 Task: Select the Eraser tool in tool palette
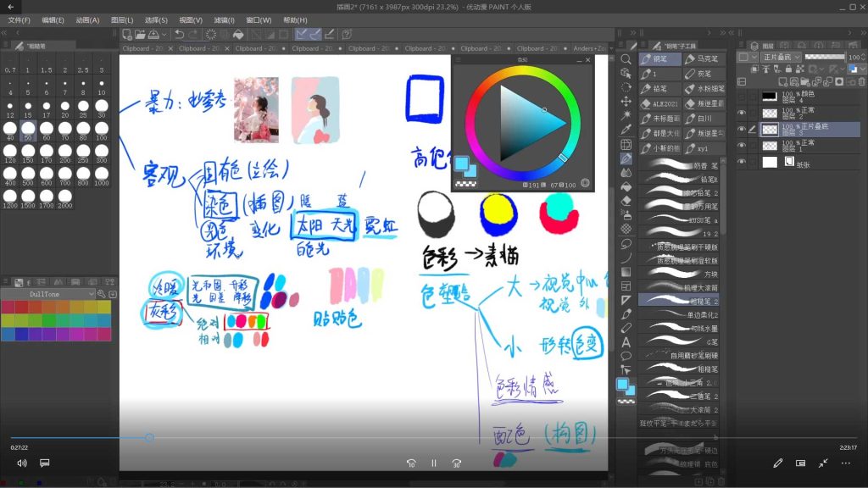pos(626,201)
